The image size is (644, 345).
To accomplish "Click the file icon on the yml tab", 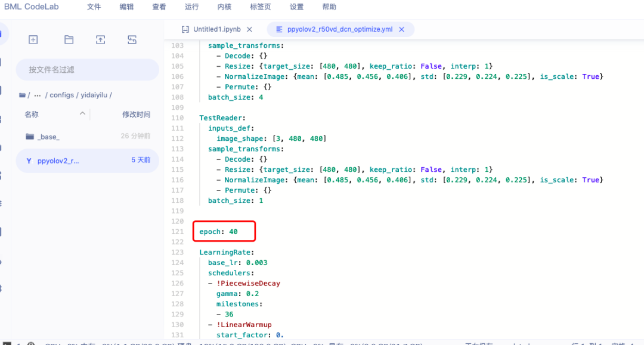I will click(x=279, y=29).
